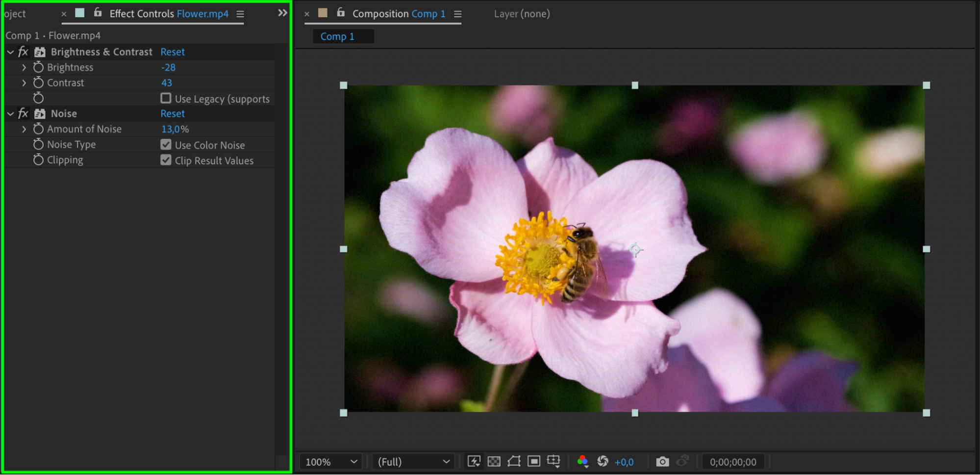The width and height of the screenshot is (980, 475).
Task: Toggle the transparency grid icon
Action: [x=494, y=461]
